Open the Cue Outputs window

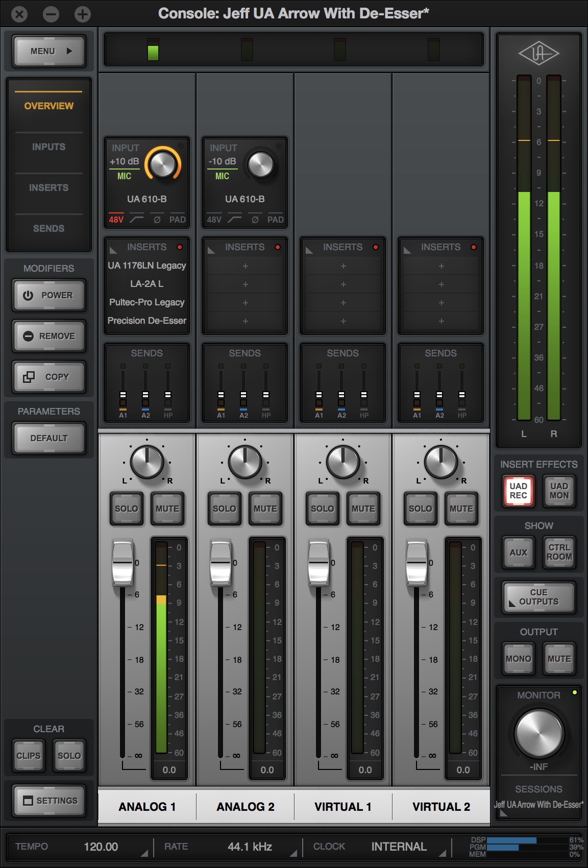[538, 597]
